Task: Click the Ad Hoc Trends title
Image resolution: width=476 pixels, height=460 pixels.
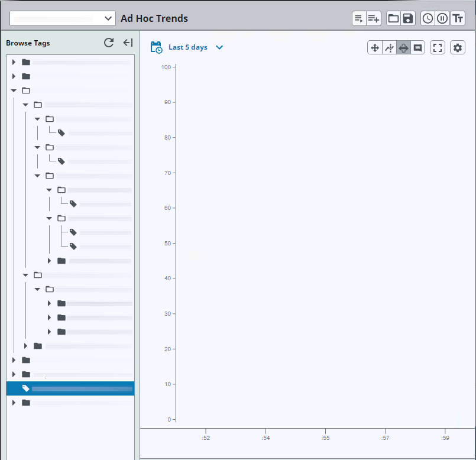Action: [x=154, y=18]
